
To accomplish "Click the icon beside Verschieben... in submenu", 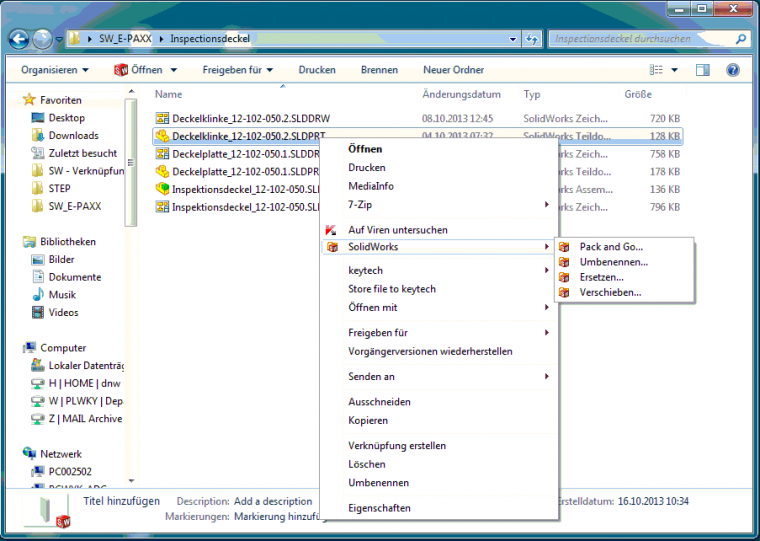I will click(x=564, y=292).
